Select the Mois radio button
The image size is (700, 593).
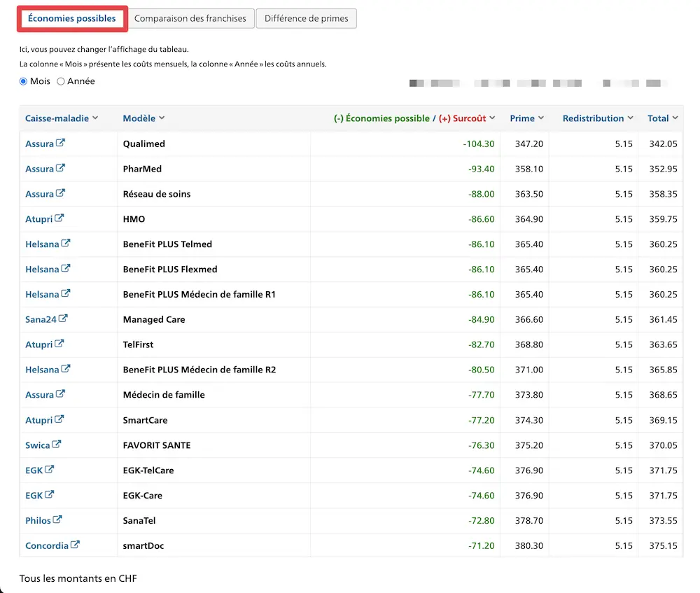[23, 81]
